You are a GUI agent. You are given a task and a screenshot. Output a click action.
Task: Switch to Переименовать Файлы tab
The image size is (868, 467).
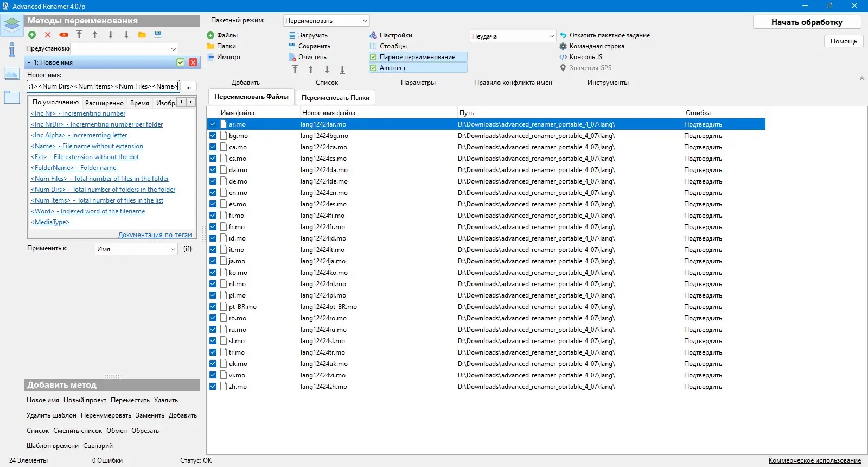tap(251, 97)
